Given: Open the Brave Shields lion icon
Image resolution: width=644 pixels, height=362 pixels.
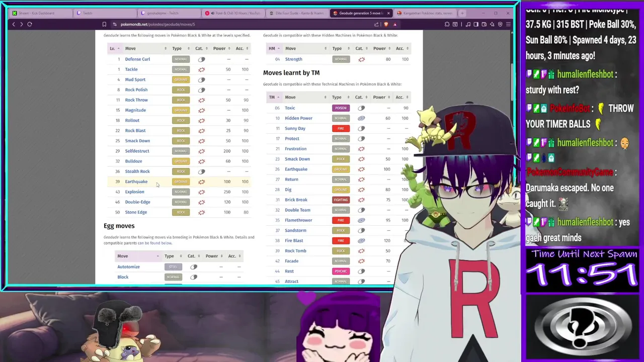Looking at the screenshot, I should tap(386, 24).
